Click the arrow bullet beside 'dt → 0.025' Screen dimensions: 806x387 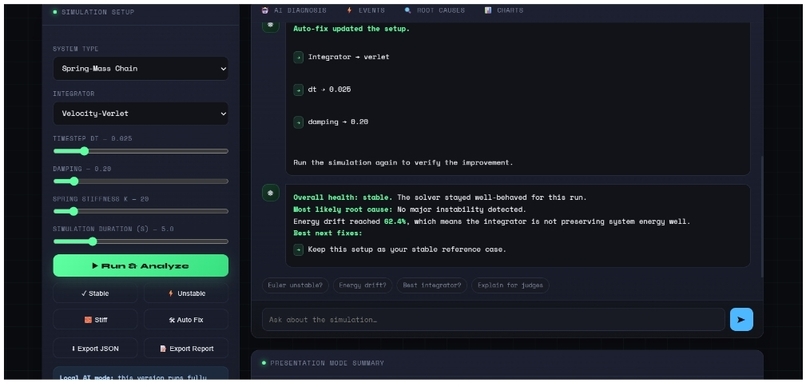coord(298,89)
